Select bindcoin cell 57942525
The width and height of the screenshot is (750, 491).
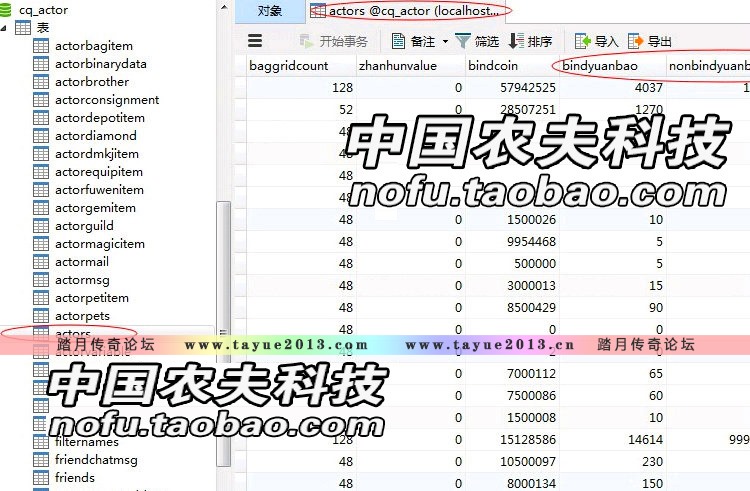(513, 88)
